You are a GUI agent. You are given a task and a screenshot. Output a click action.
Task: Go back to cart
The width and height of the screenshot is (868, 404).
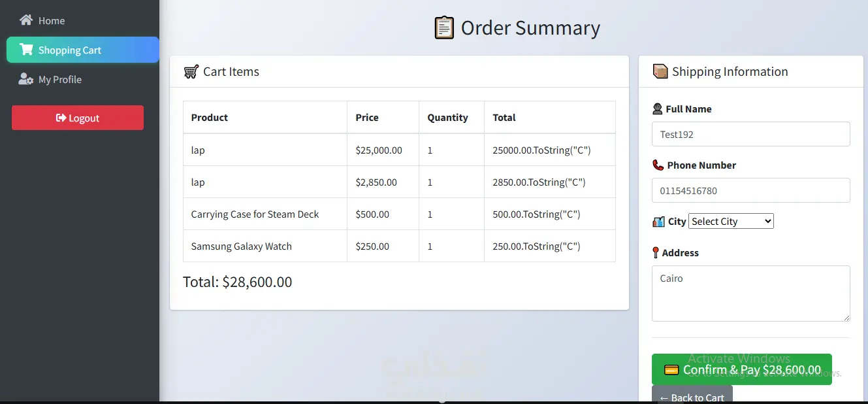692,396
